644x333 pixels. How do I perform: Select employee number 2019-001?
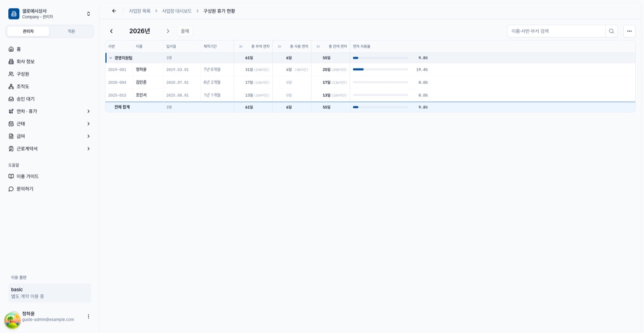117,70
